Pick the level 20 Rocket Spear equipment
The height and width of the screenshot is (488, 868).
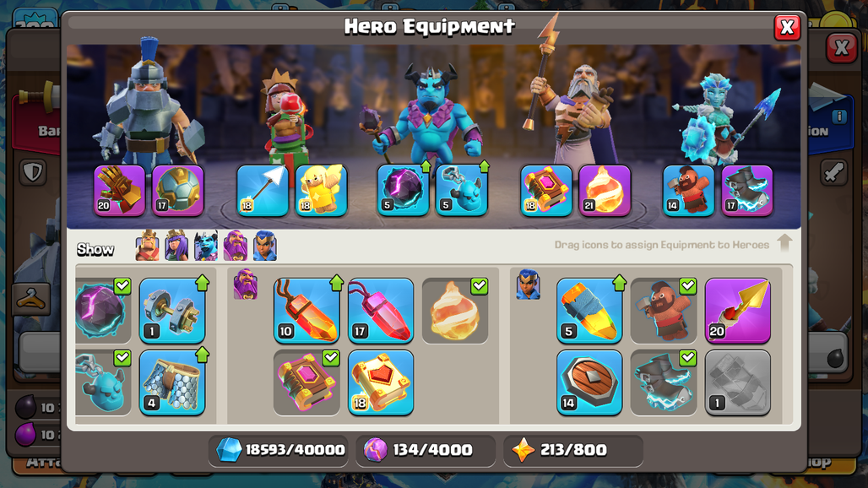pos(738,311)
